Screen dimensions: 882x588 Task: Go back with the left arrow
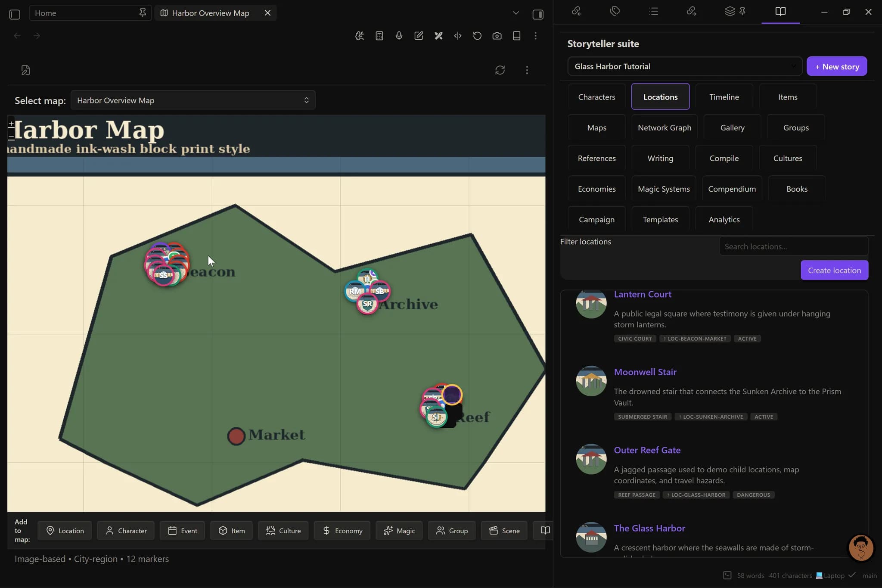coord(17,36)
